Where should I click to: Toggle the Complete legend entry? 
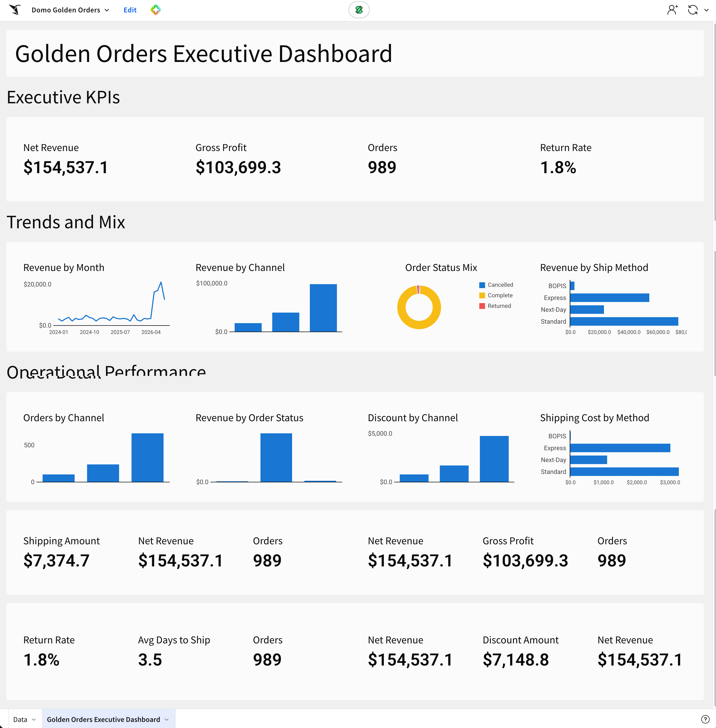pyautogui.click(x=496, y=295)
